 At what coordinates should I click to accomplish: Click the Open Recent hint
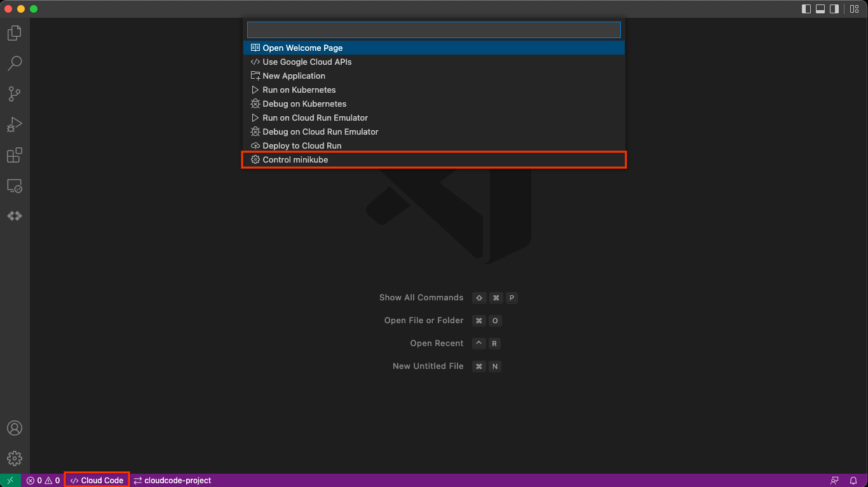[437, 344]
